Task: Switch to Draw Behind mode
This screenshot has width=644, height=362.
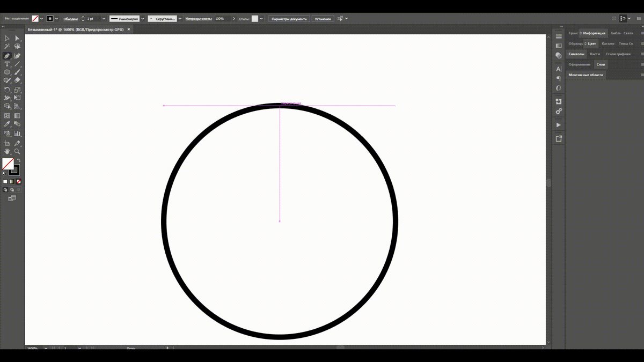Action: [x=12, y=190]
